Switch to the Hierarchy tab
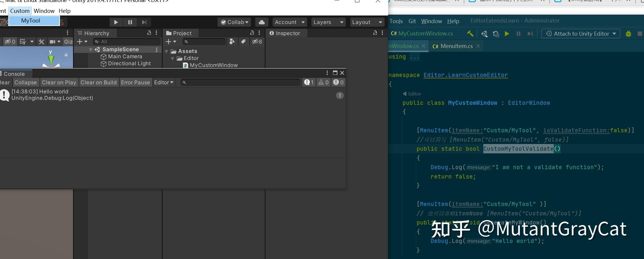 (96, 33)
